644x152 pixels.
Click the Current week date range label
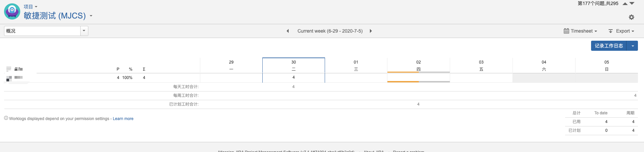coord(330,31)
